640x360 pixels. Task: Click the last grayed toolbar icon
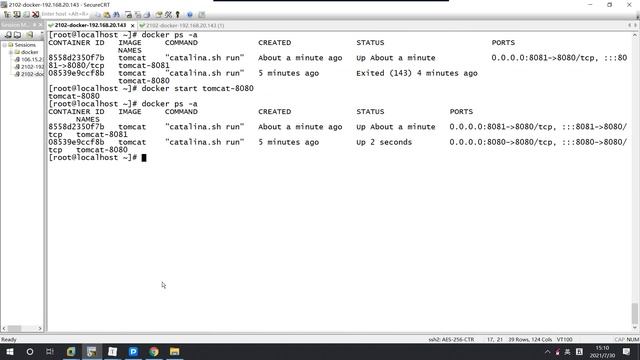point(202,15)
